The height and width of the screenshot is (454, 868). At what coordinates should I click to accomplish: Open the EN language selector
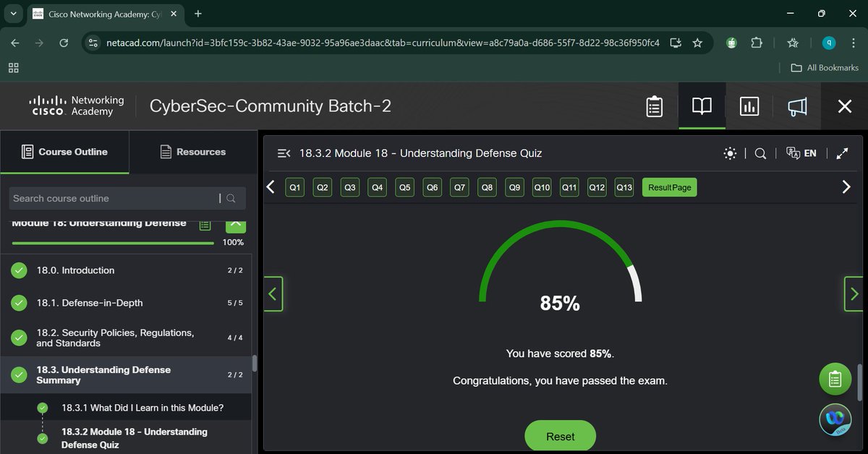pyautogui.click(x=801, y=153)
